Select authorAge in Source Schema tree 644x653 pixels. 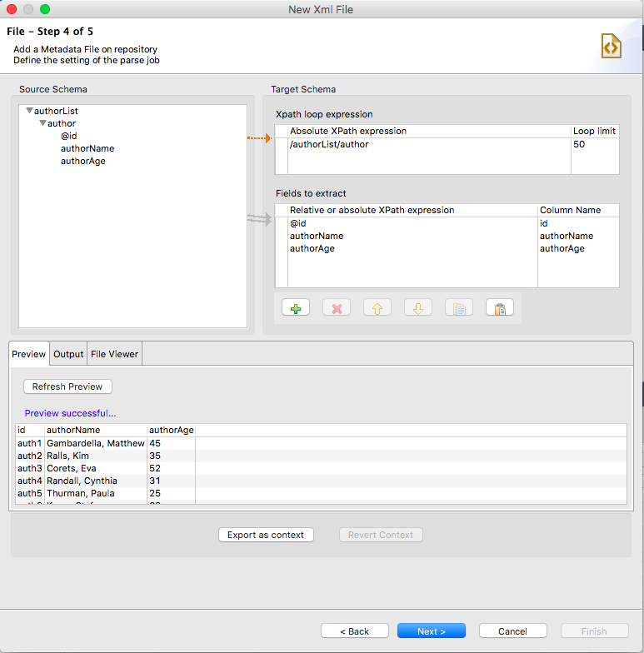point(83,161)
